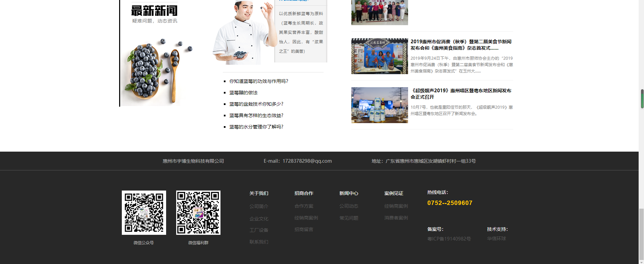This screenshot has height=264, width=644.
Task: Open article 你知道蓝莓的功效与作用吗?
Action: pos(259,81)
